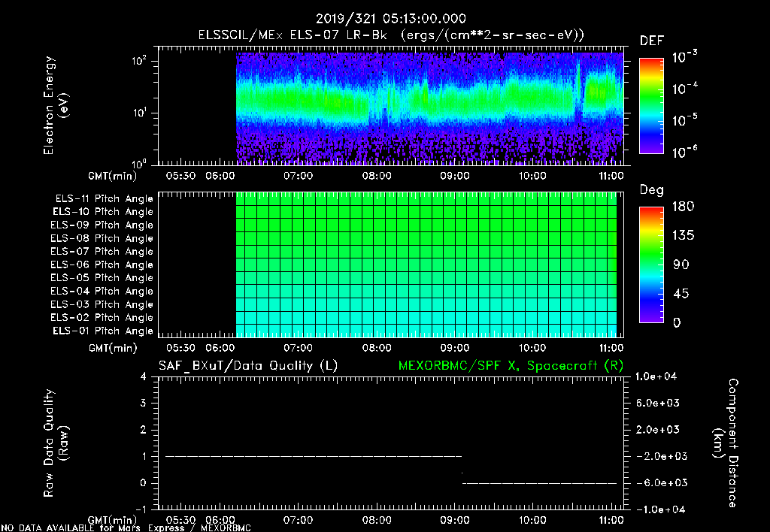This screenshot has width=770, height=532.
Task: Select the ELS-01 Pitch Angle row label
Action: coord(102,331)
